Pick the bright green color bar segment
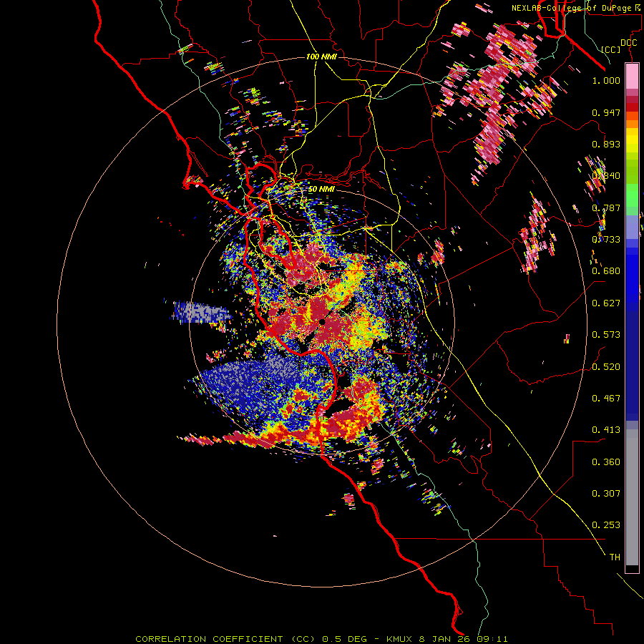 coord(632,195)
